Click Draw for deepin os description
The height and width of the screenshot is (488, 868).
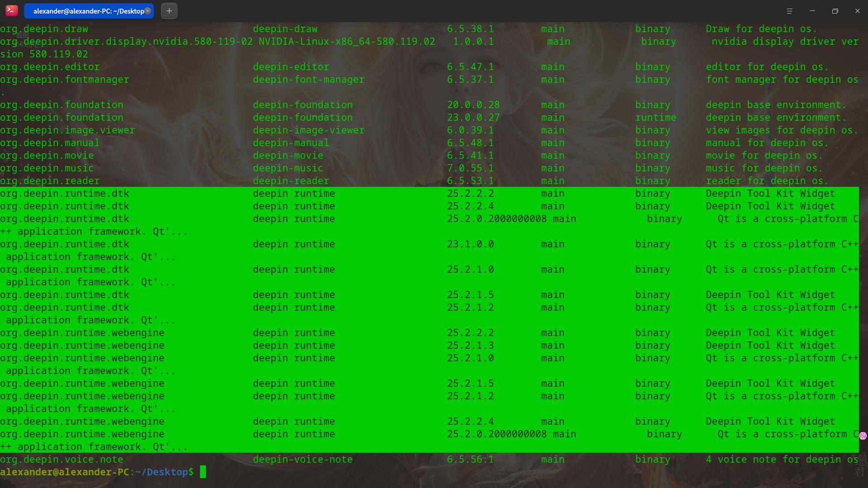(x=761, y=29)
